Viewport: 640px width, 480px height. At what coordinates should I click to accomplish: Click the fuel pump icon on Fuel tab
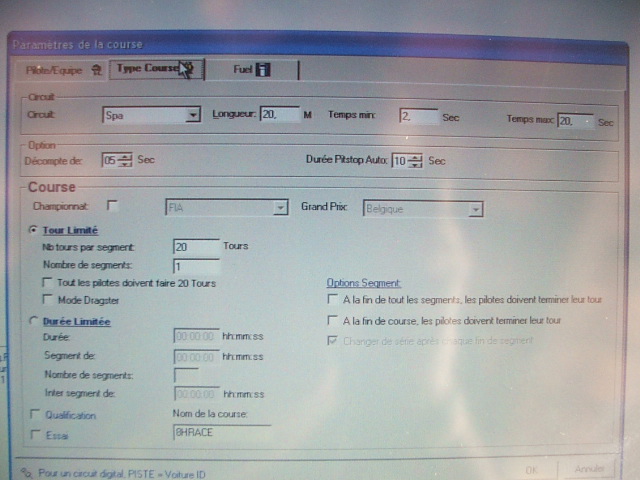click(x=263, y=70)
